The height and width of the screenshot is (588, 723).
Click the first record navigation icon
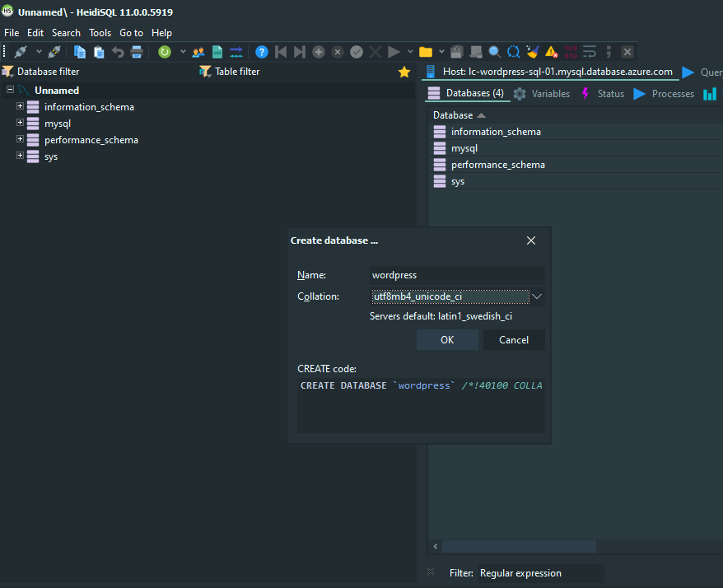coord(281,52)
